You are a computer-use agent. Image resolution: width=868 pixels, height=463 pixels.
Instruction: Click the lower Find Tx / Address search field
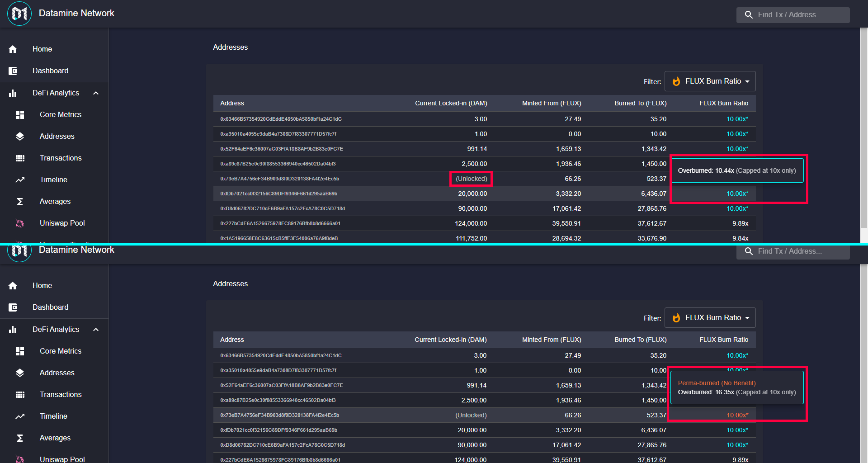pos(793,251)
